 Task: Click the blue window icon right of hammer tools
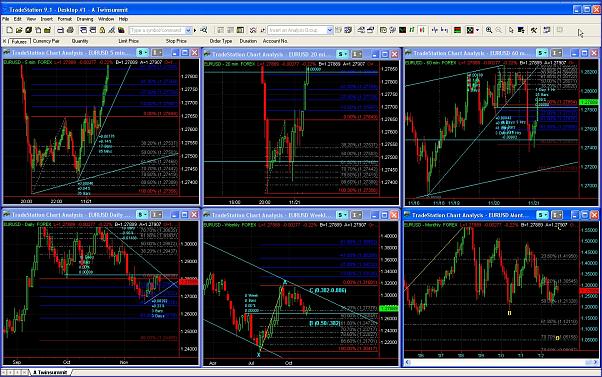click(547, 30)
